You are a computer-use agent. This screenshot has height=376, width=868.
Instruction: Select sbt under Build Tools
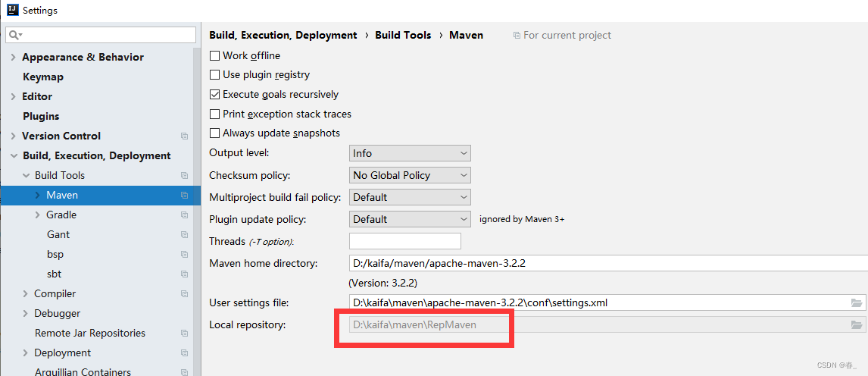click(x=55, y=274)
